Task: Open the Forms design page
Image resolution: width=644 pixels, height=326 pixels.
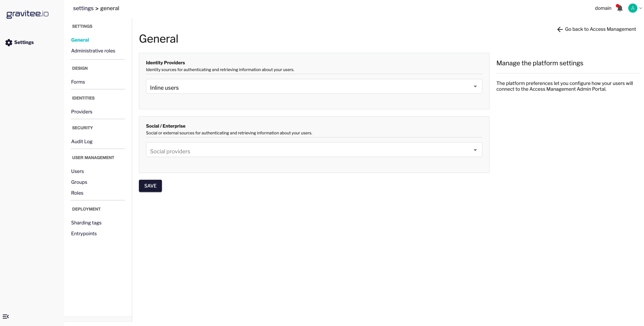Action: [x=78, y=82]
